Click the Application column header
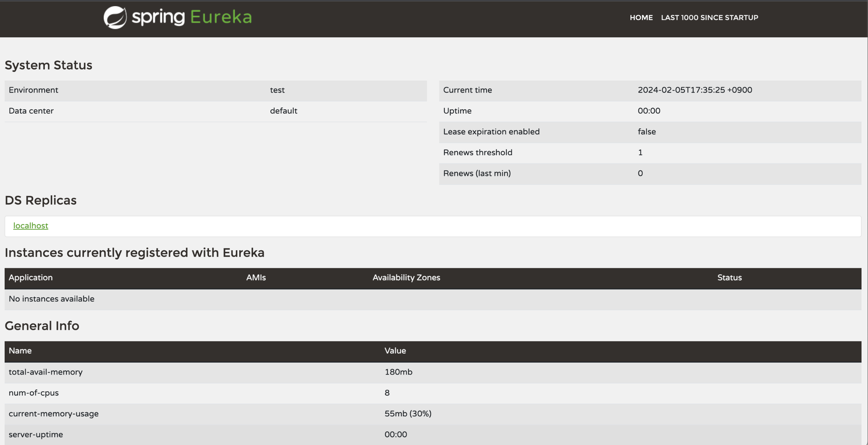The image size is (868, 445). 31,277
